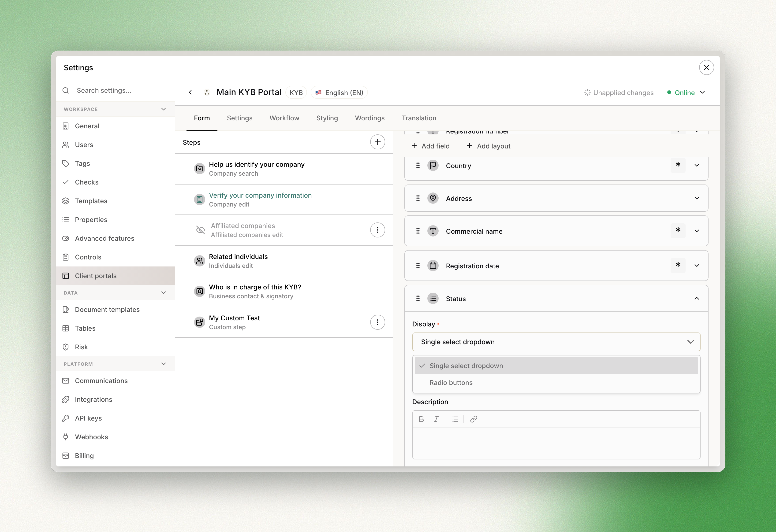Switch to the Styling tab
Viewport: 776px width, 532px height.
point(327,118)
